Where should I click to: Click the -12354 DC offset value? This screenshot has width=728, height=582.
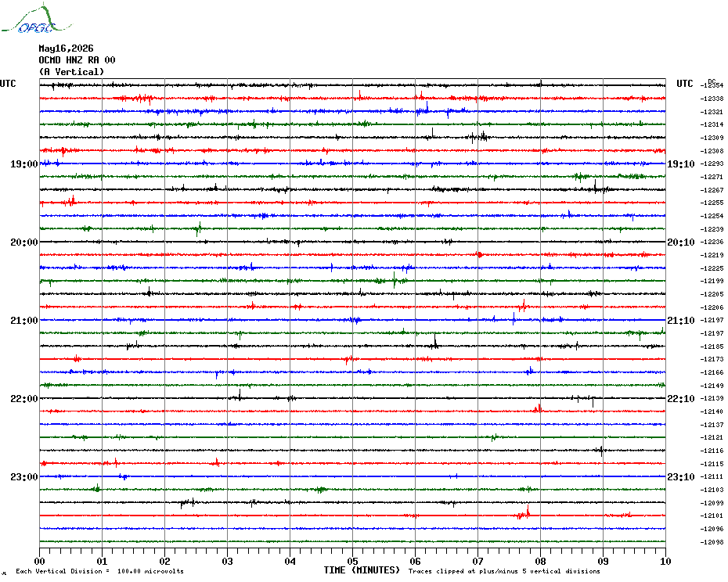coord(712,85)
